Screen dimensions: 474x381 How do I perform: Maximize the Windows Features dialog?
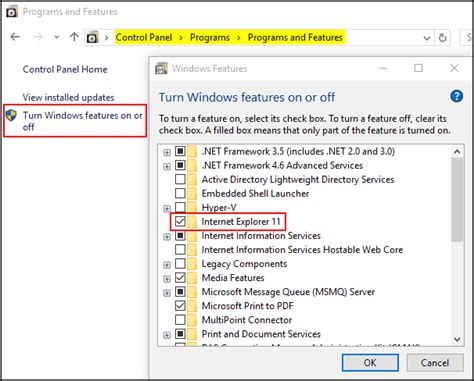[x=418, y=68]
